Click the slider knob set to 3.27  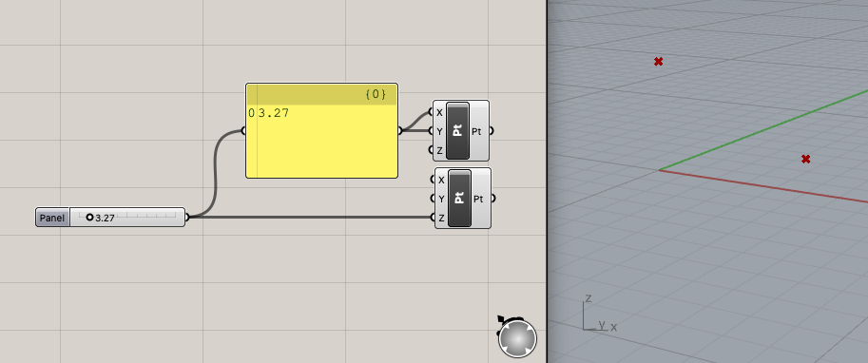coord(89,218)
